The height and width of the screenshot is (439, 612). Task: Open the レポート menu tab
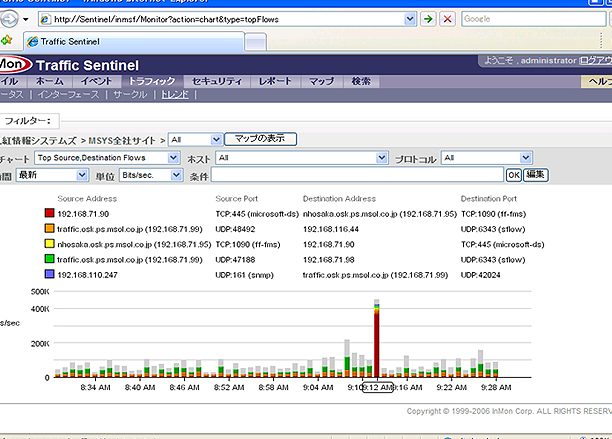(275, 82)
